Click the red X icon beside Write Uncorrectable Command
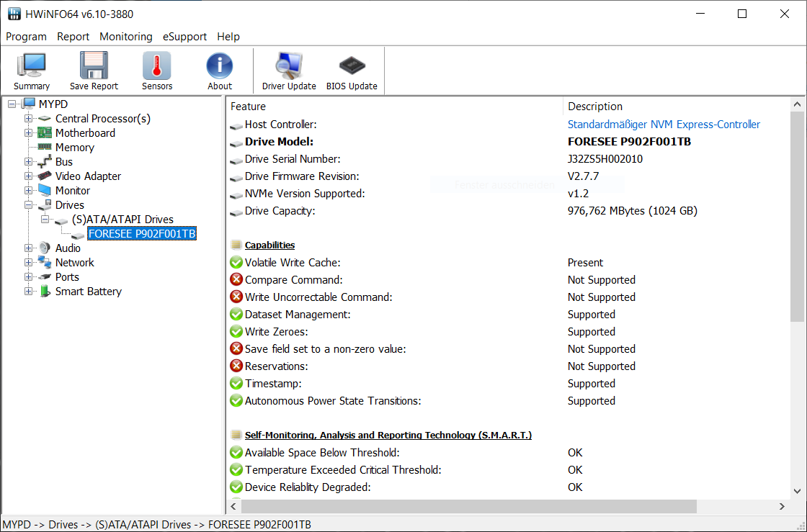 pos(236,297)
